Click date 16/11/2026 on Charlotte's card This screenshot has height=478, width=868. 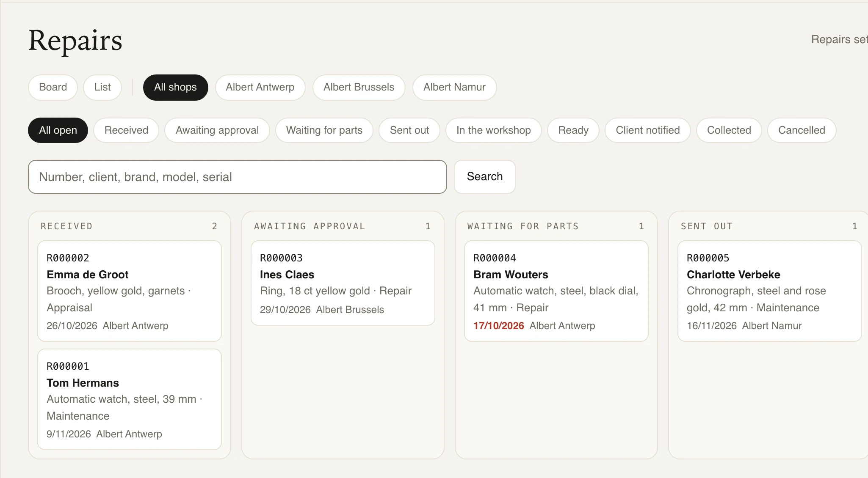(x=712, y=326)
